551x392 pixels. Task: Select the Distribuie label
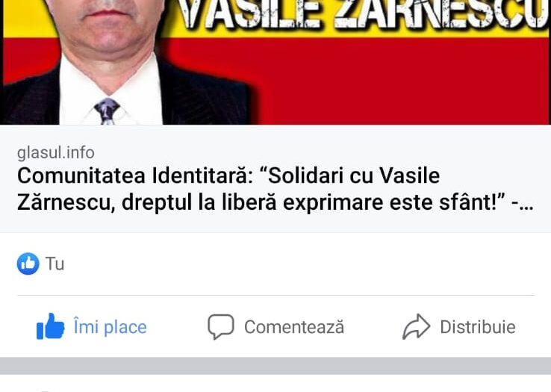478,327
